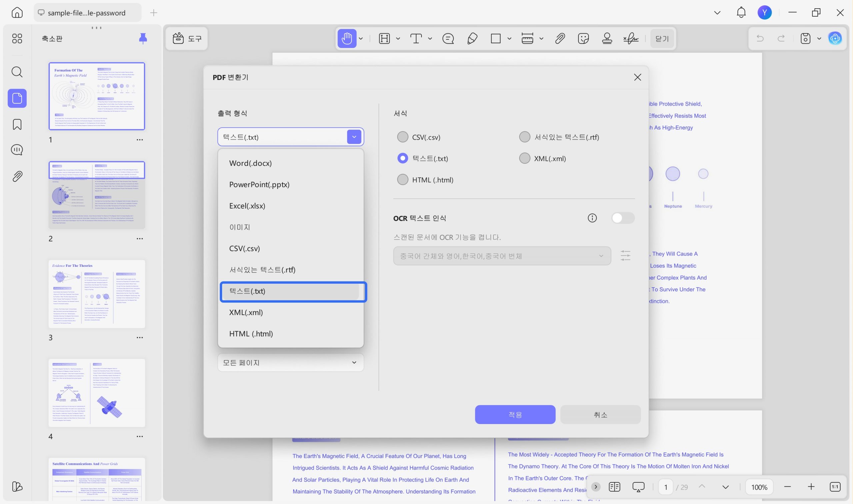Select the measurement ruler tool
Image resolution: width=853 pixels, height=504 pixels.
coord(527,38)
